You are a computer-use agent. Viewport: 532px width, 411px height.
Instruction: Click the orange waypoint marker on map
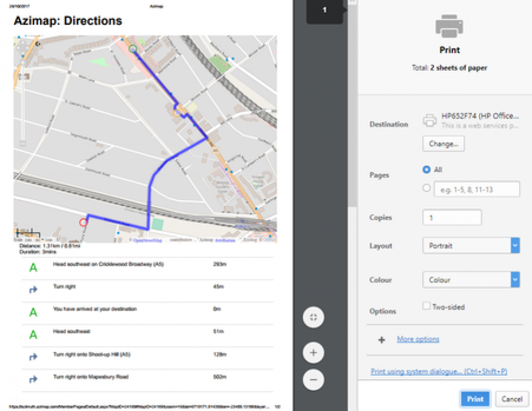tap(177, 113)
